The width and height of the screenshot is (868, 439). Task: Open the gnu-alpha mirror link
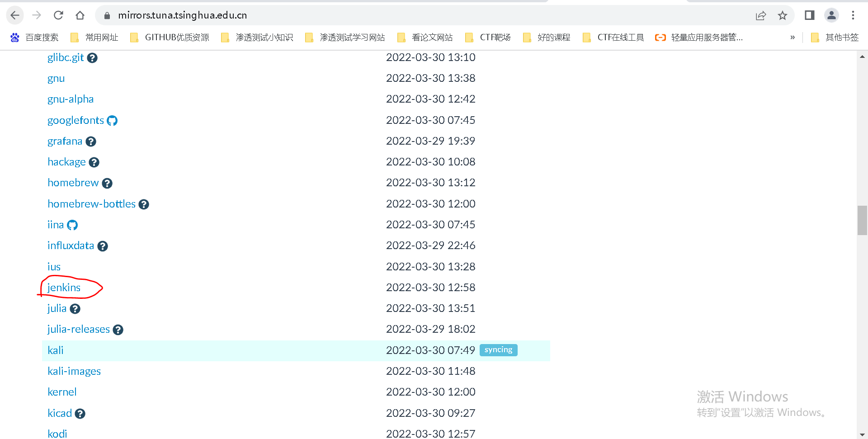click(x=71, y=99)
